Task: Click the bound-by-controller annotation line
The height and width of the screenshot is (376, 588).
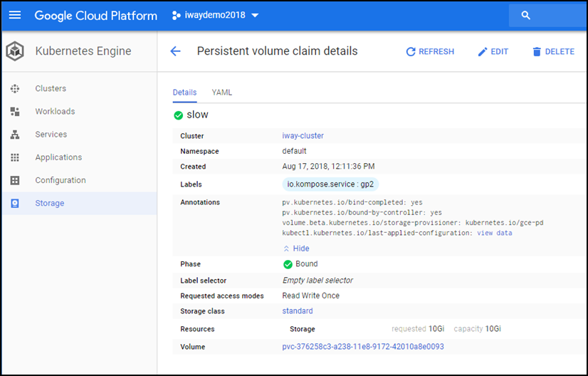Action: (362, 213)
